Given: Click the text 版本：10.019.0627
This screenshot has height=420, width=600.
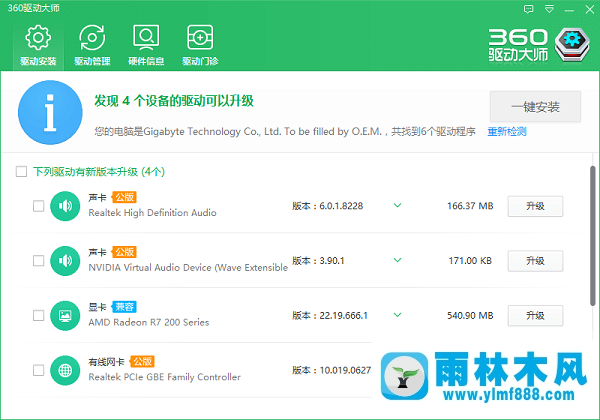Looking at the screenshot, I should 332,370.
